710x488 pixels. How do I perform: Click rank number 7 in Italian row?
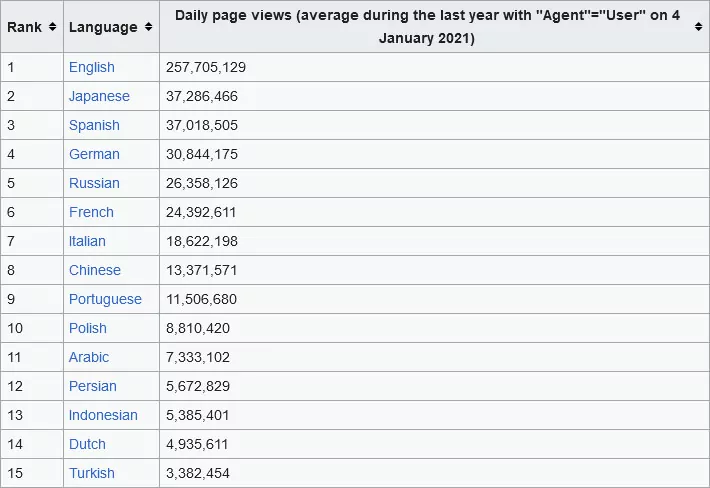[11, 241]
